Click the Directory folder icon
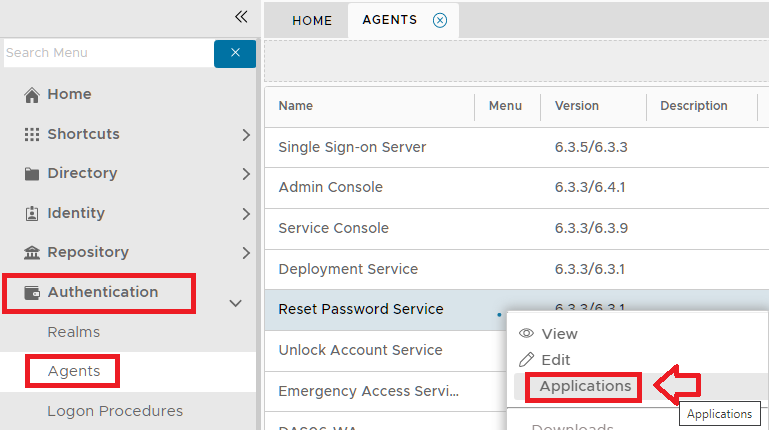The image size is (769, 430). coord(32,174)
